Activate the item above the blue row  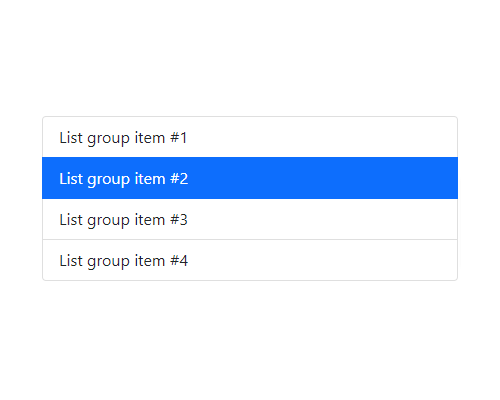coord(250,137)
